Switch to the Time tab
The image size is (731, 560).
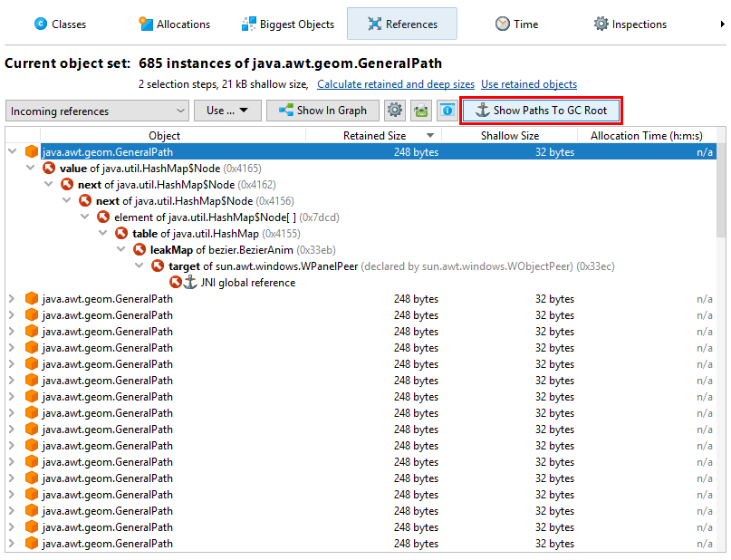click(516, 24)
